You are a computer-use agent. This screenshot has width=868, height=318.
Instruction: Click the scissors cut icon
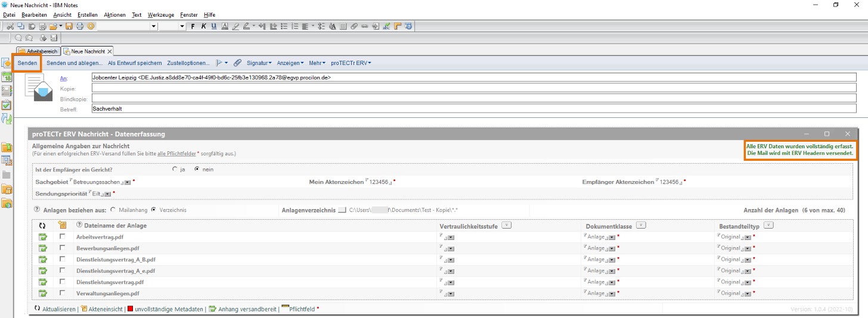pyautogui.click(x=10, y=26)
